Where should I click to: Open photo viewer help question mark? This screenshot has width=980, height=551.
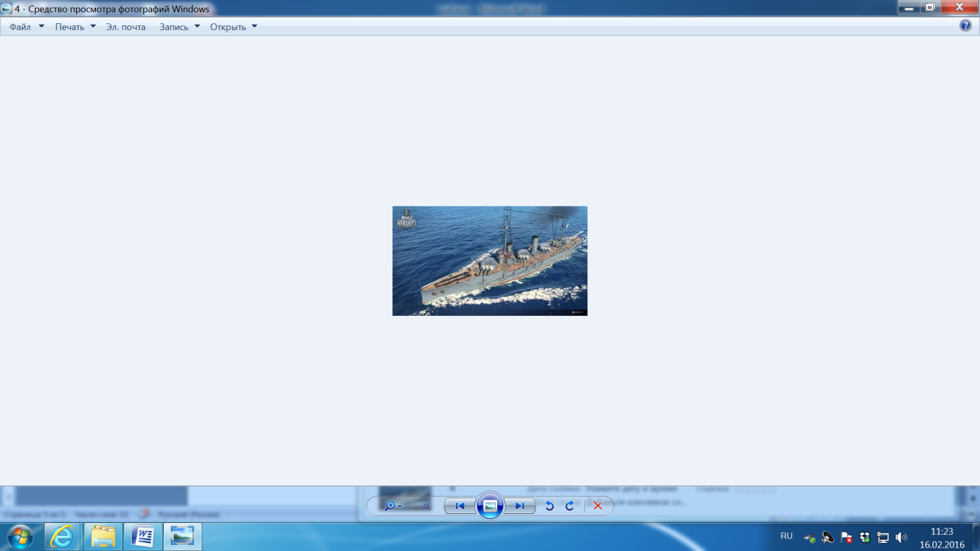coord(965,26)
